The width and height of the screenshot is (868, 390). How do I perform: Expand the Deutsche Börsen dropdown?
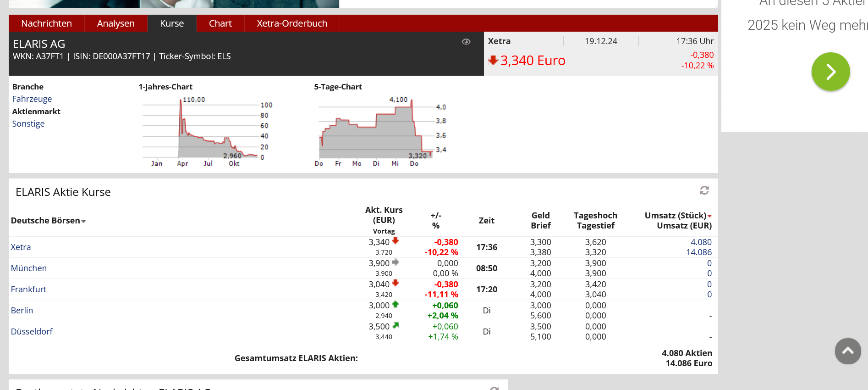(x=83, y=221)
